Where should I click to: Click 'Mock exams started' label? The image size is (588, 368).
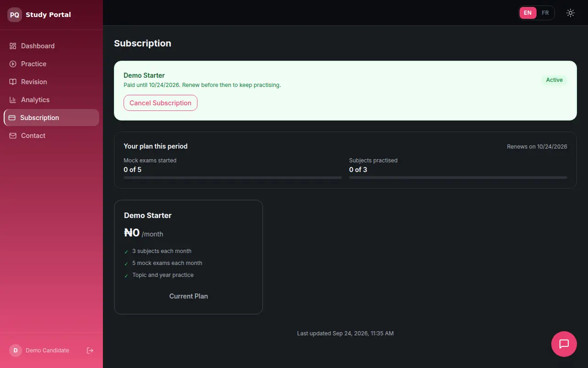pos(150,161)
